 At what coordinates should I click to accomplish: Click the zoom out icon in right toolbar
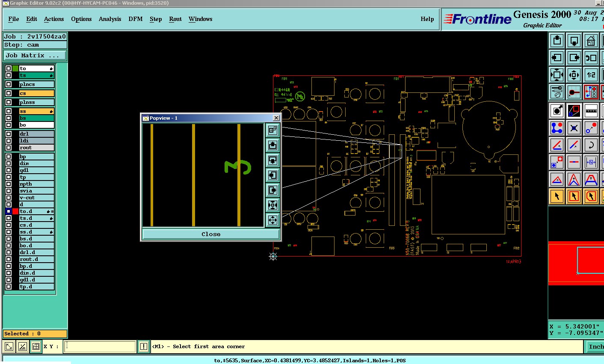click(574, 75)
